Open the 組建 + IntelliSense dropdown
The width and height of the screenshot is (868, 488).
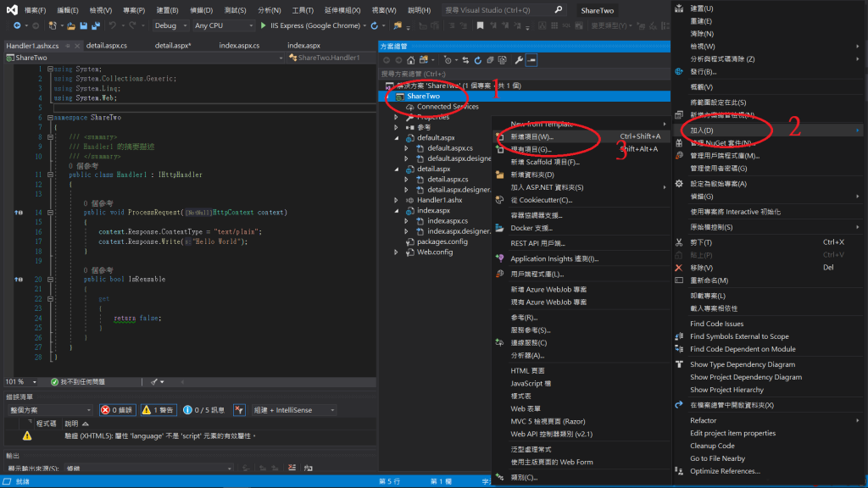pos(294,410)
